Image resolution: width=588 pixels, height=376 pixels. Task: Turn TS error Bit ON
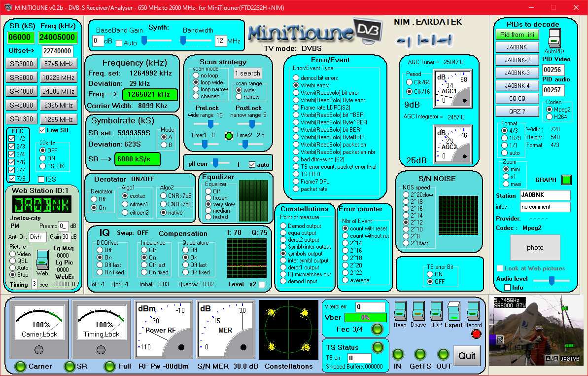(x=430, y=274)
